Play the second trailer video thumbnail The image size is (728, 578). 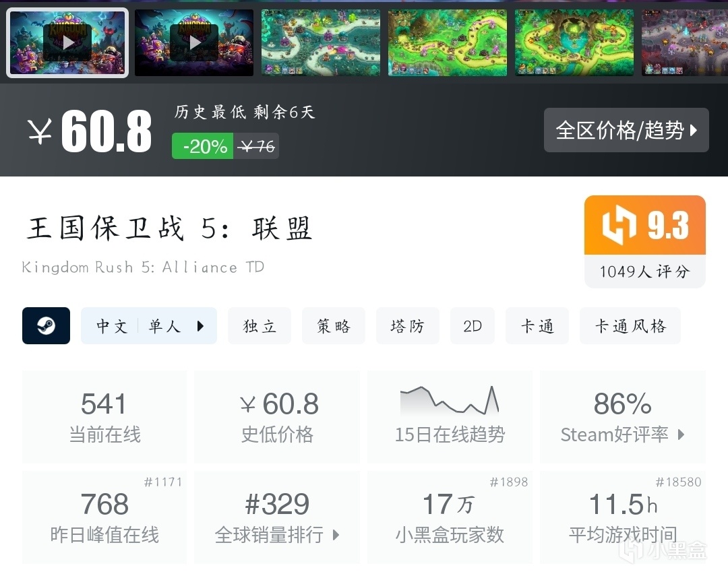pyautogui.click(x=195, y=42)
